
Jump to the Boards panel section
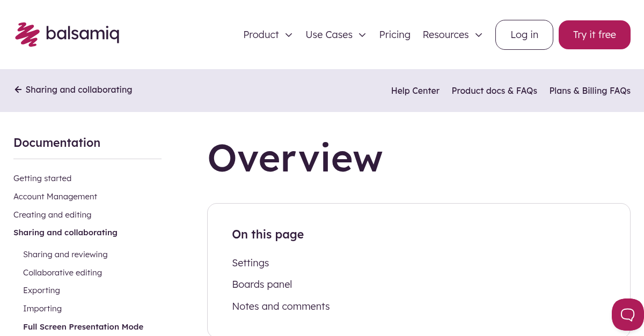[262, 285]
